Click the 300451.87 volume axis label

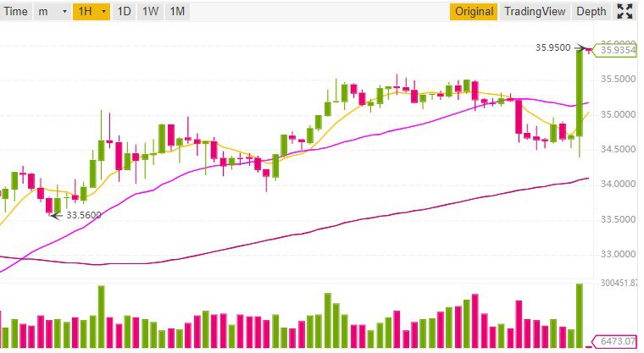619,283
